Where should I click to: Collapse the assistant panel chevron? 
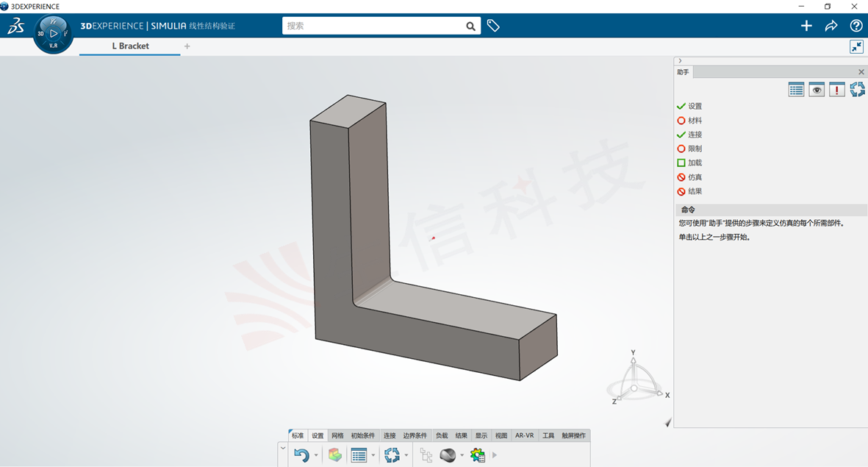680,61
